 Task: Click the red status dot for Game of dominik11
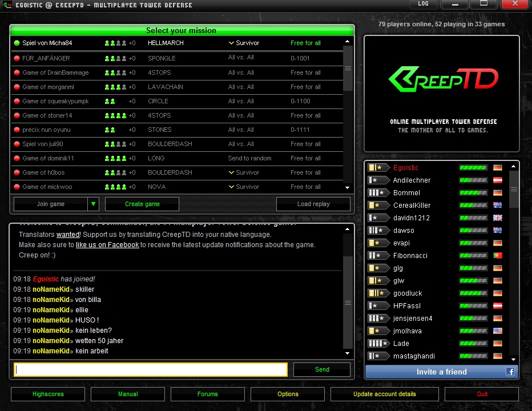pyautogui.click(x=17, y=158)
